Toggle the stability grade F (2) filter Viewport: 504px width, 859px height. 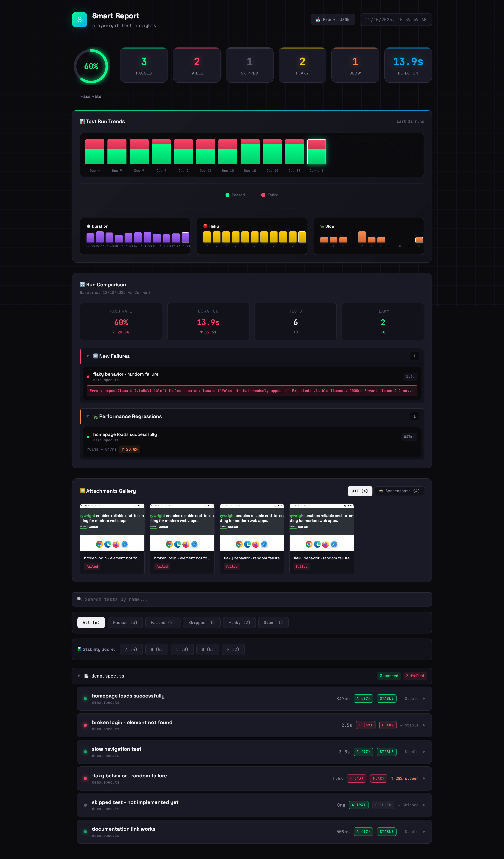(x=233, y=649)
